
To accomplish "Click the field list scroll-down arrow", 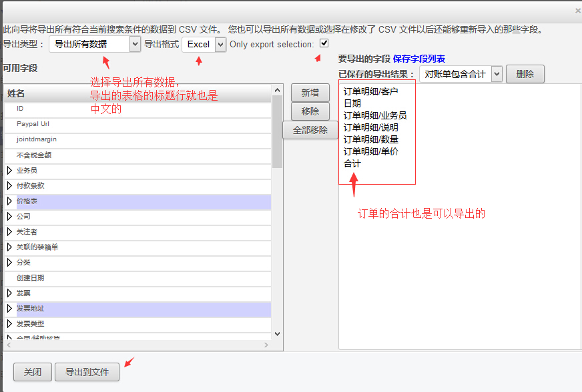I will pos(277,335).
